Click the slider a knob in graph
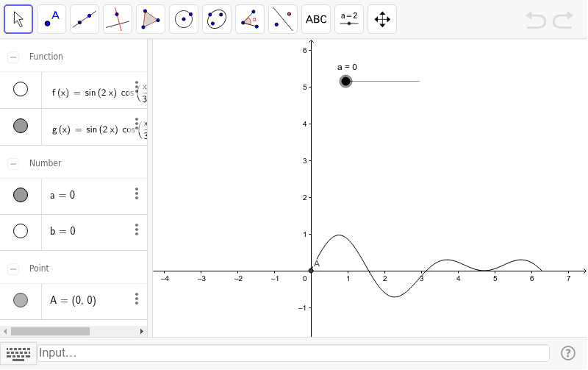588x370 pixels. [345, 81]
